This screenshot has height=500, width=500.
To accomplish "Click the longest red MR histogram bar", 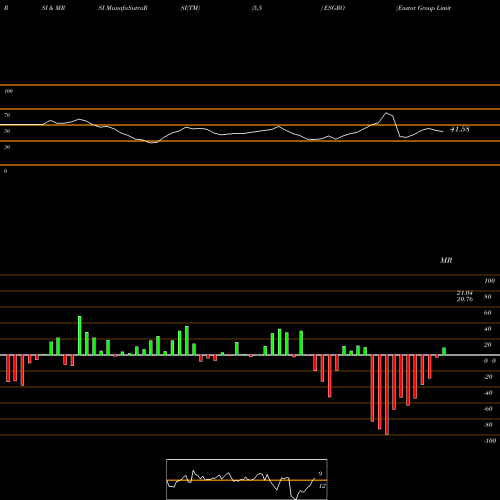I will point(387,395).
